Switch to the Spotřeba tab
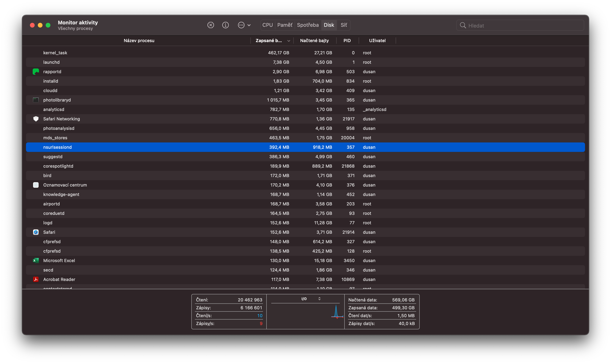This screenshot has width=611, height=364. (308, 25)
